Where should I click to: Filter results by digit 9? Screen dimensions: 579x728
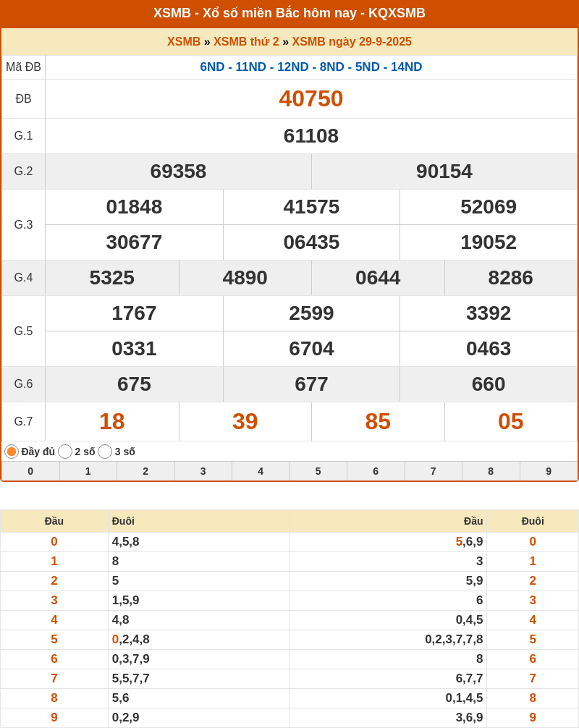(549, 471)
